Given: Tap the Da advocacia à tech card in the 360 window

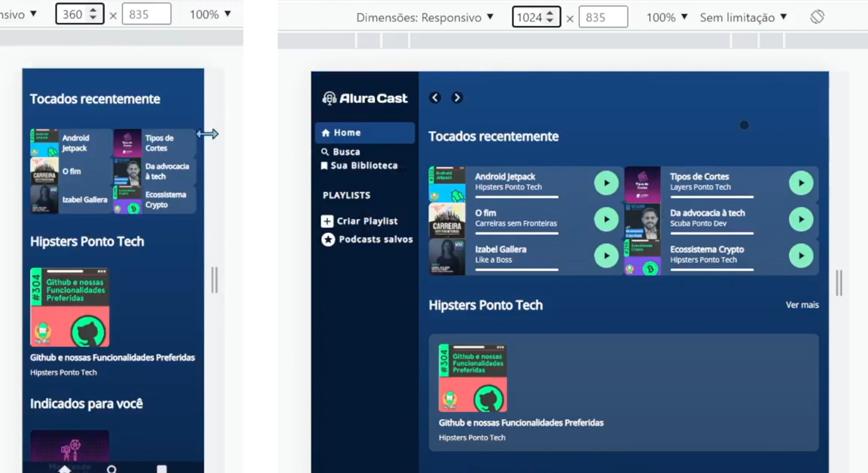Looking at the screenshot, I should pos(154,171).
